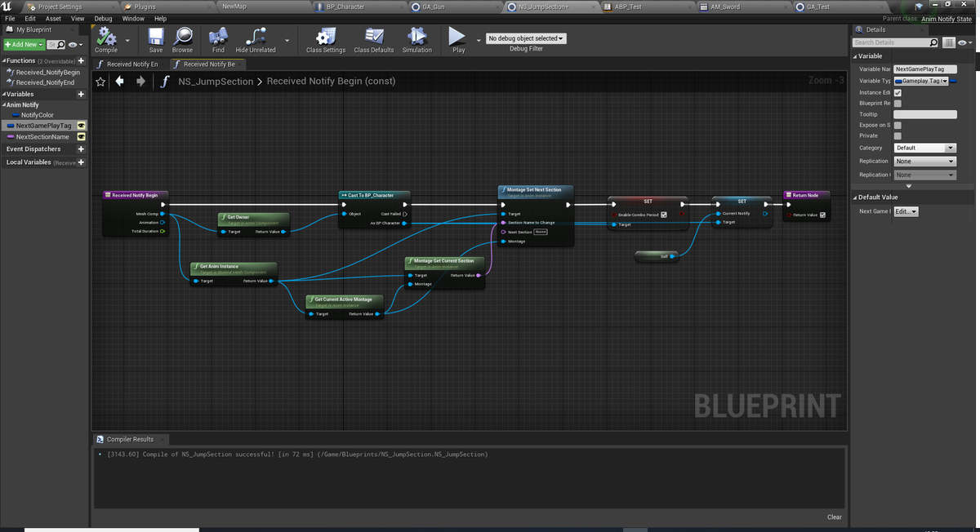Toggle the NextSectionName variable eye visibility
The image size is (980, 532).
click(x=82, y=137)
